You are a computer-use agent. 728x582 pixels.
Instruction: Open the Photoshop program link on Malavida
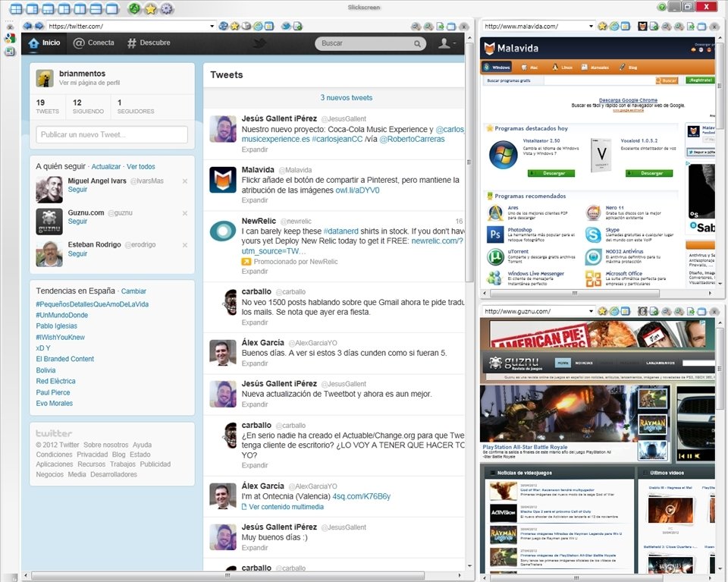point(519,230)
